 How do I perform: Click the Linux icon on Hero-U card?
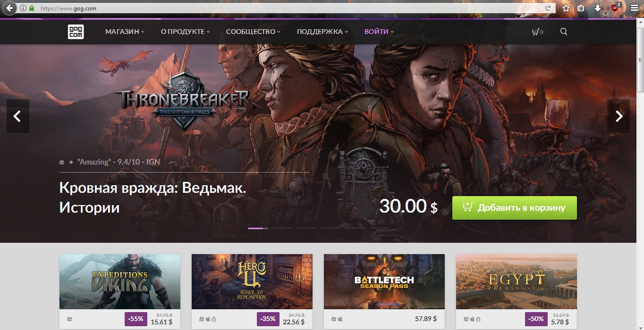(214, 319)
